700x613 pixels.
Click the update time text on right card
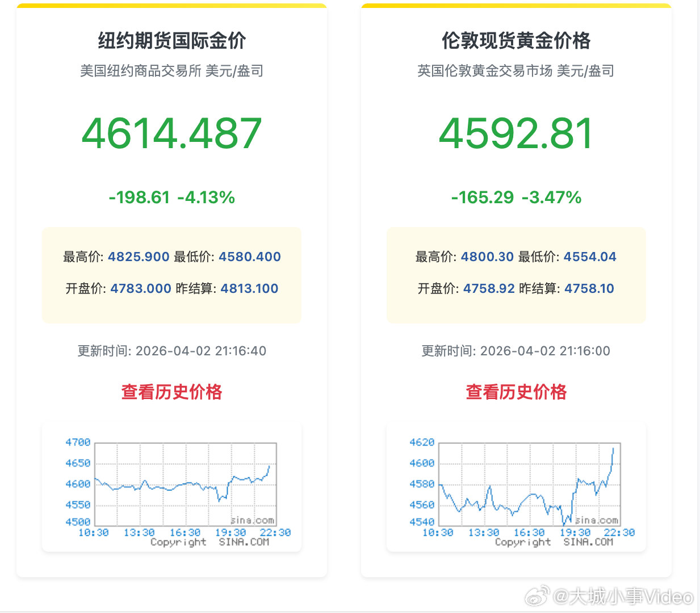(515, 351)
